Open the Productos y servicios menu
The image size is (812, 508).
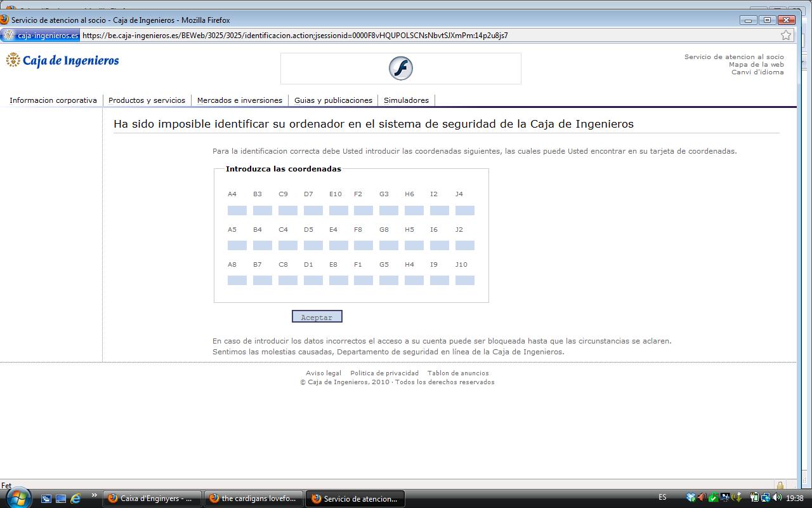click(147, 100)
